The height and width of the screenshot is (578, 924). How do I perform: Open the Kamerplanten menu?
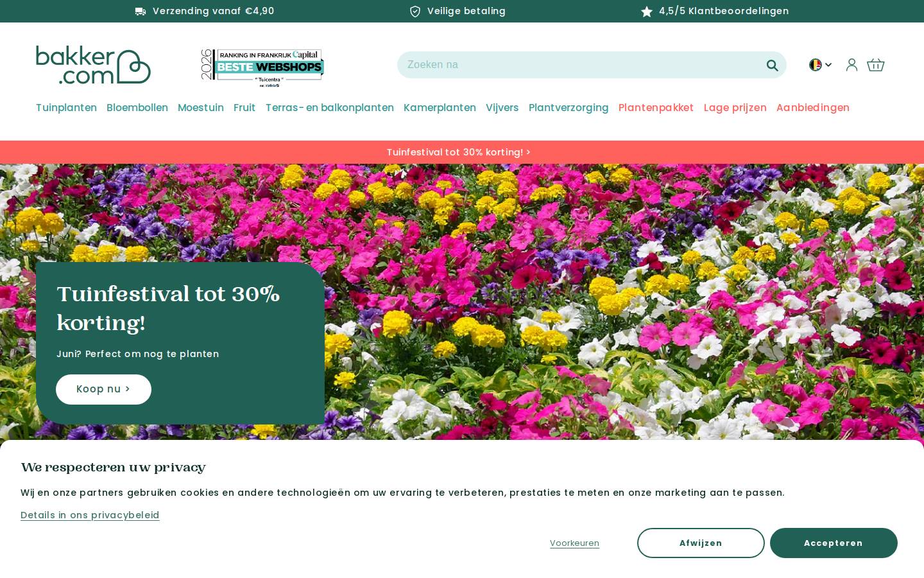tap(440, 108)
